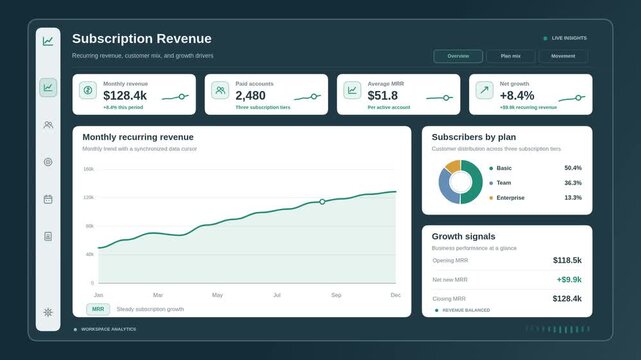Click the MRR legend chip
The height and width of the screenshot is (360, 641).
(98, 309)
